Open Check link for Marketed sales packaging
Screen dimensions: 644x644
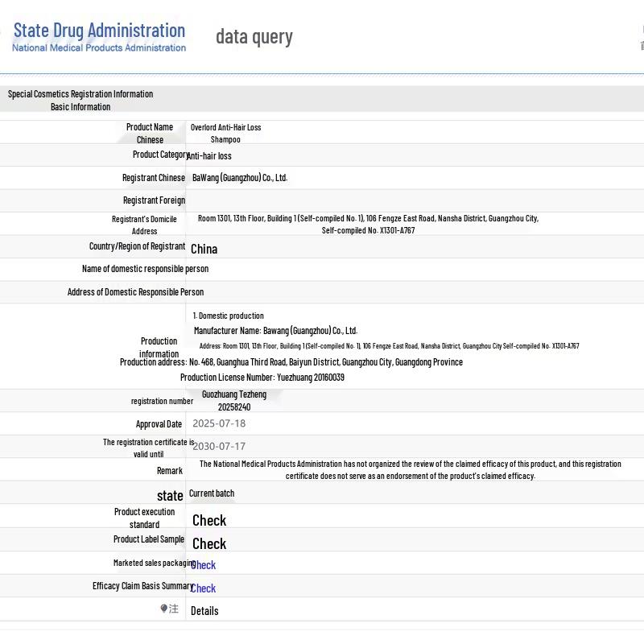pyautogui.click(x=204, y=565)
